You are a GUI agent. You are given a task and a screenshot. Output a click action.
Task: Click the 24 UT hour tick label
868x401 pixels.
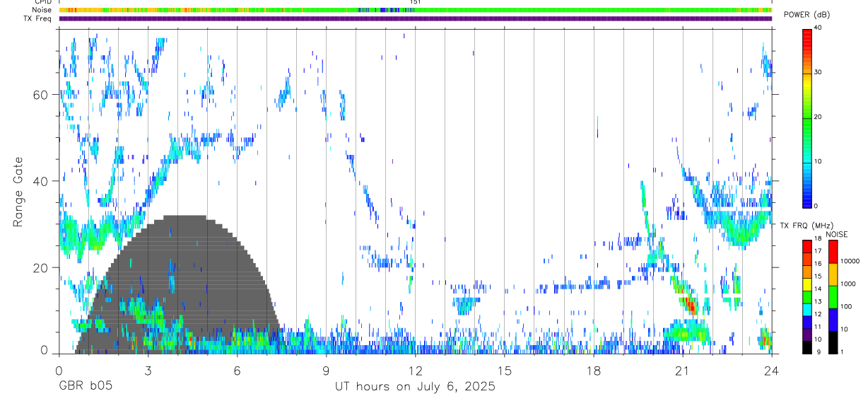771,371
